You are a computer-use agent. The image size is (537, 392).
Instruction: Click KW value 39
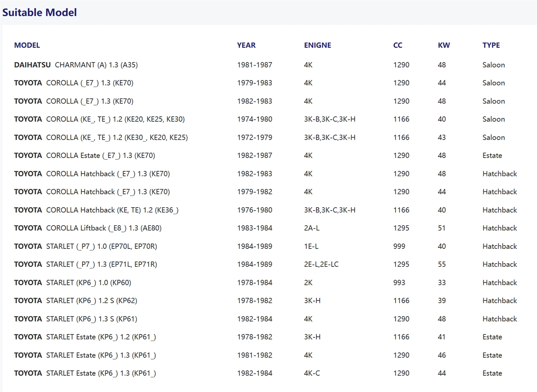click(442, 301)
